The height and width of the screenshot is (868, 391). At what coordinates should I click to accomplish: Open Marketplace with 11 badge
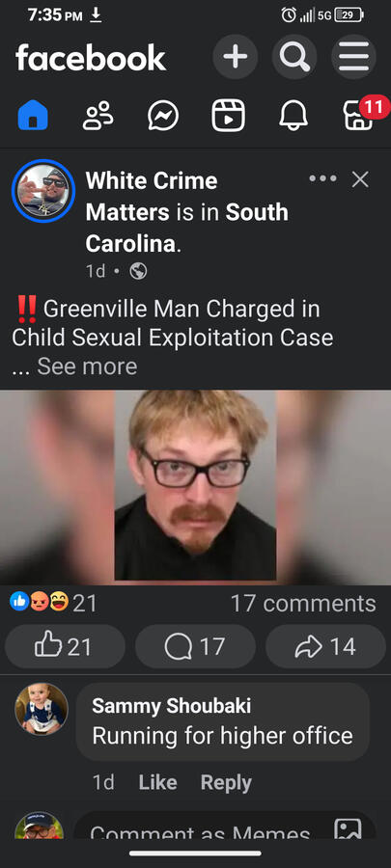coord(359,115)
